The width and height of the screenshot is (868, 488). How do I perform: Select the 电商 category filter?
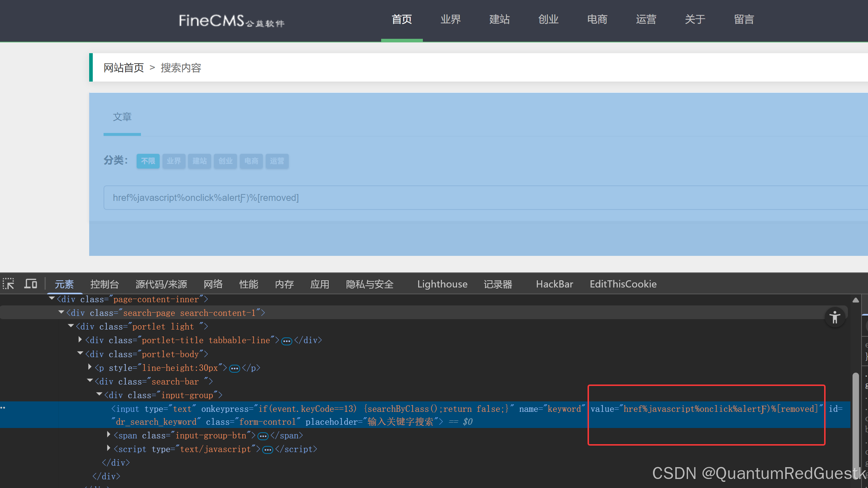(251, 161)
